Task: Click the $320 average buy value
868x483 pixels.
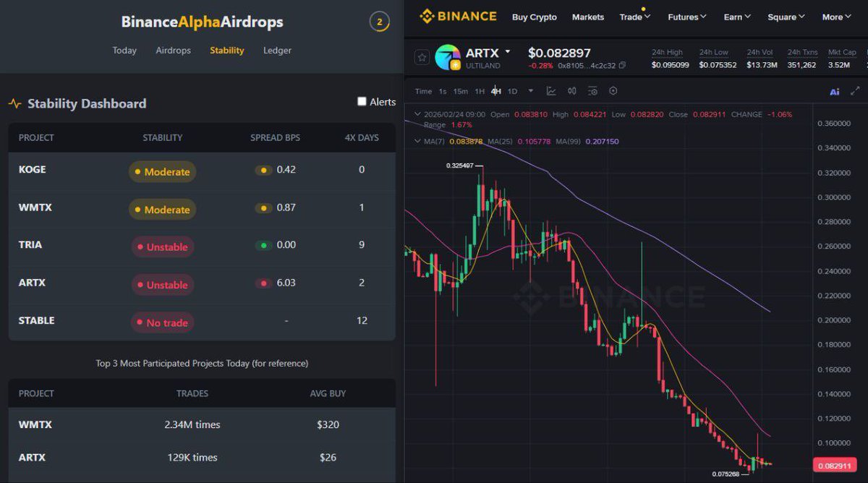Action: (x=328, y=424)
